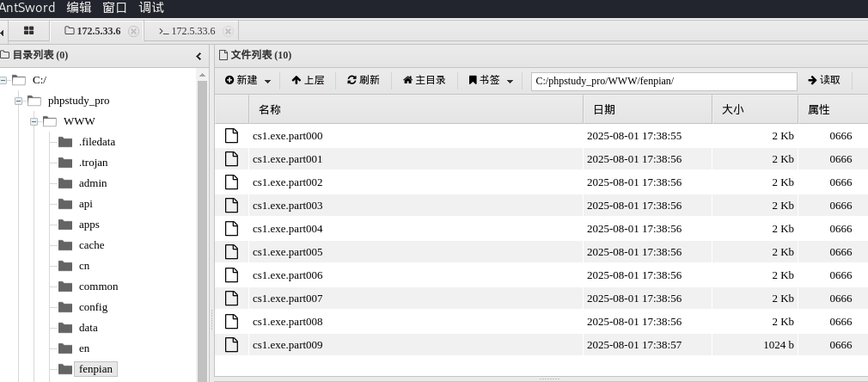
Task: Refresh the file list with 刷新
Action: tap(364, 80)
